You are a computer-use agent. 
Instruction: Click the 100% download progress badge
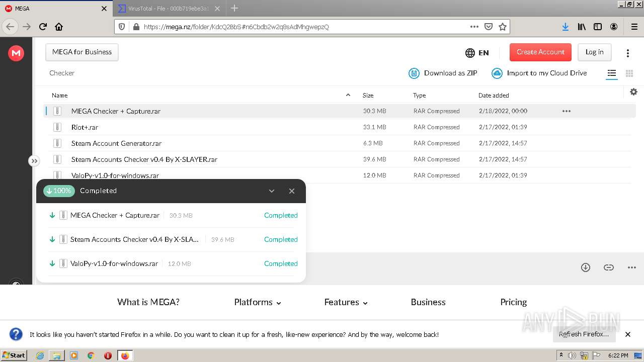59,191
